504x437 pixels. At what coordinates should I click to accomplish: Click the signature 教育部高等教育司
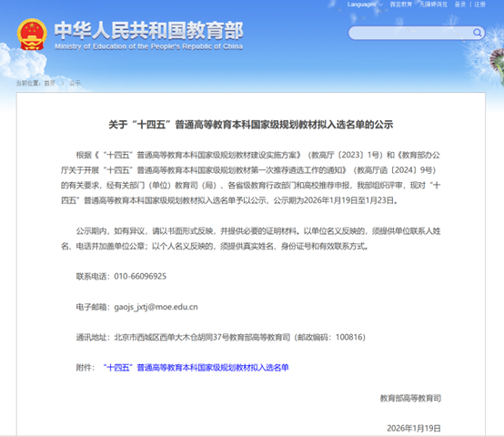[410, 399]
